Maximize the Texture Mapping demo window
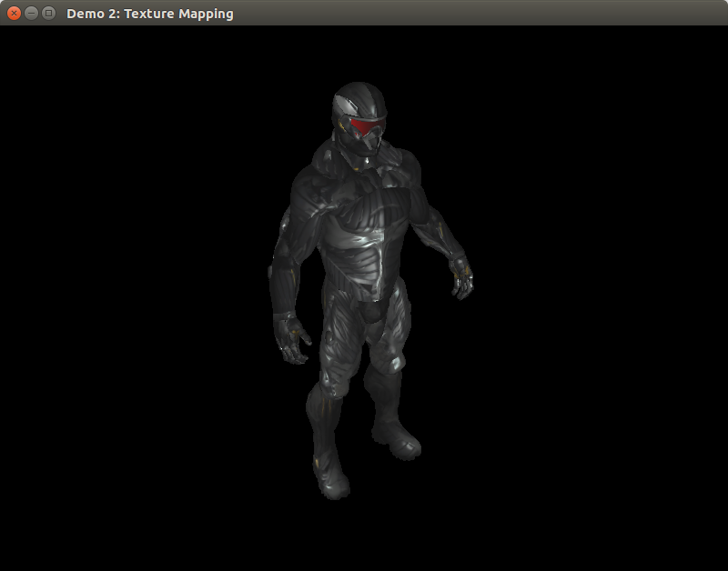The width and height of the screenshot is (728, 571). tap(48, 14)
